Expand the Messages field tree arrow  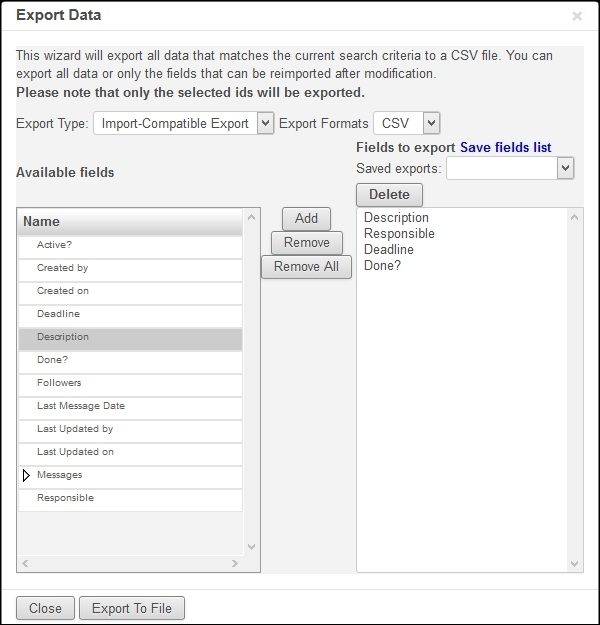(x=26, y=475)
